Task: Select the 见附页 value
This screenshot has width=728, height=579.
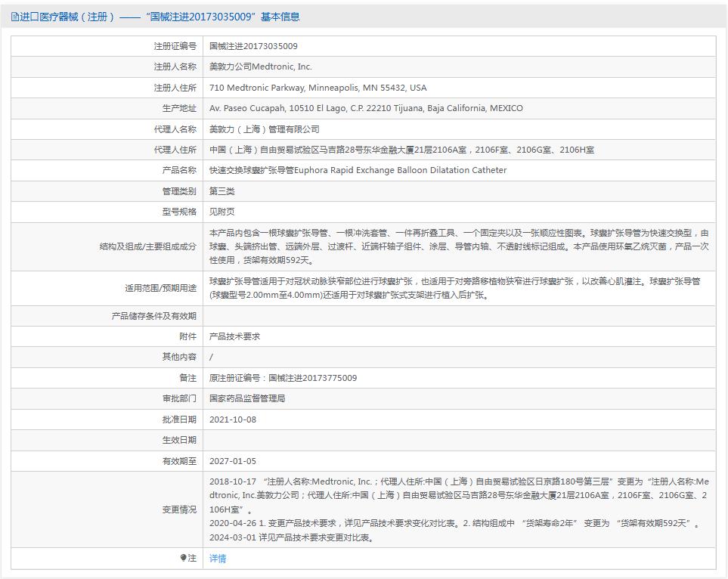Action: (222, 212)
